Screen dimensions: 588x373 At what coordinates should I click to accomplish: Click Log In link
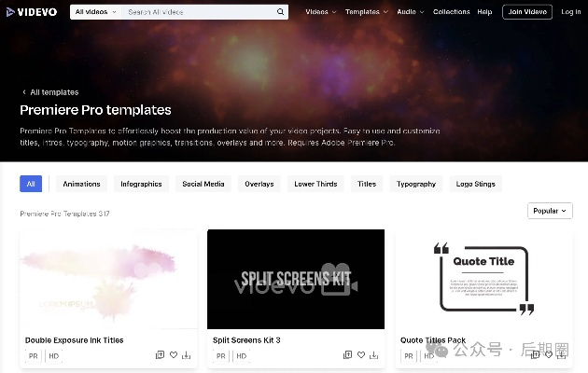tap(571, 12)
